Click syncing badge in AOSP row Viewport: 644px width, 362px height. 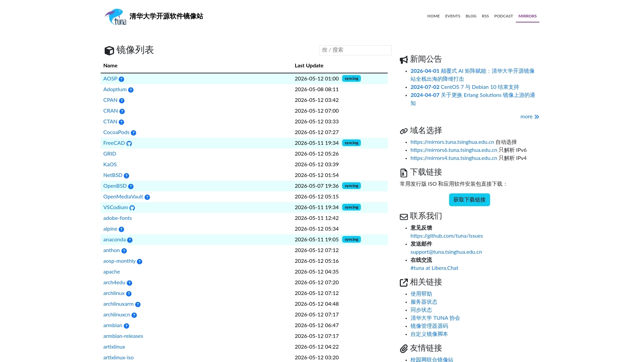351,78
